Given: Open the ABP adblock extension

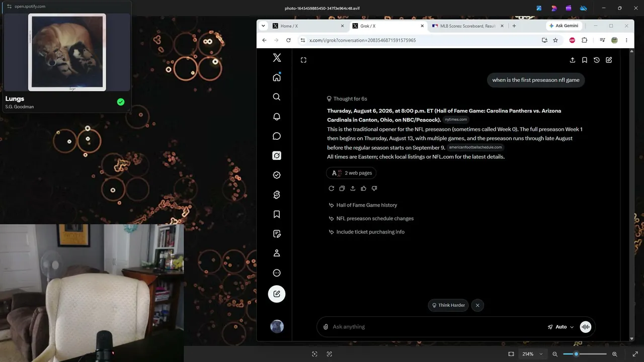Looking at the screenshot, I should [572, 40].
